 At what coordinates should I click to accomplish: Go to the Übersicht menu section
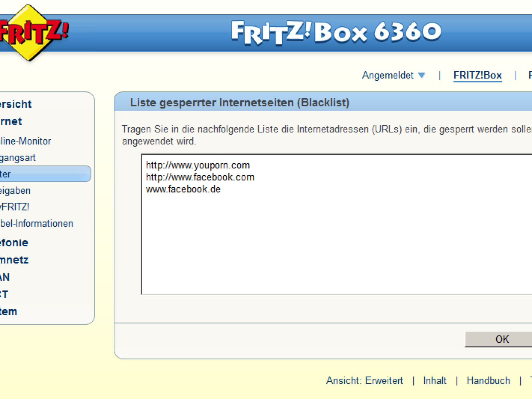coord(16,104)
